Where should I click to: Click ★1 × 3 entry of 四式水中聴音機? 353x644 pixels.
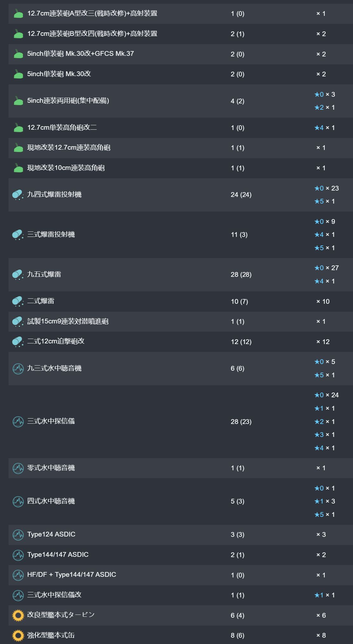click(x=324, y=501)
